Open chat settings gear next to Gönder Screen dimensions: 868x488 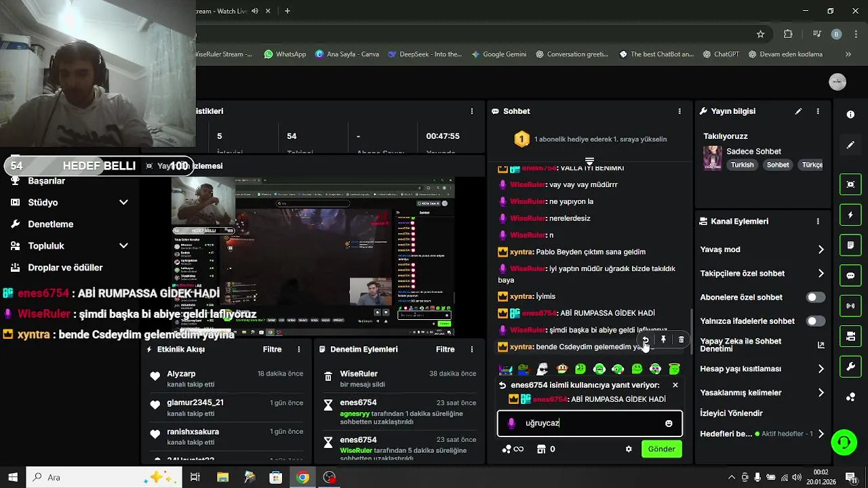pos(629,449)
